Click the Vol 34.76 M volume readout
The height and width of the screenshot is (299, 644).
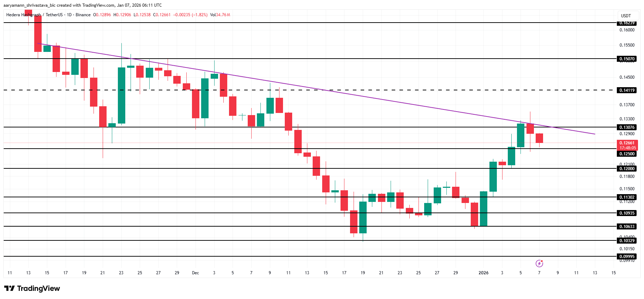coord(220,15)
